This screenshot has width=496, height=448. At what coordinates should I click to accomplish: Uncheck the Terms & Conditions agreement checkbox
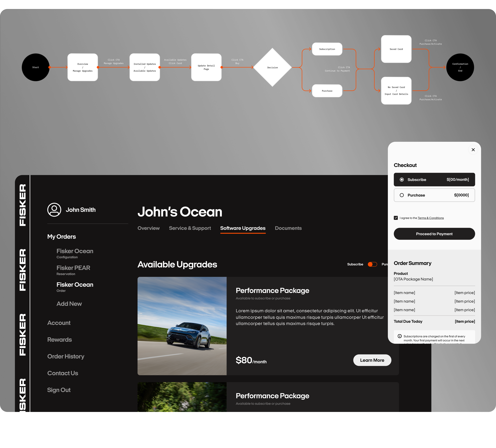pos(396,218)
